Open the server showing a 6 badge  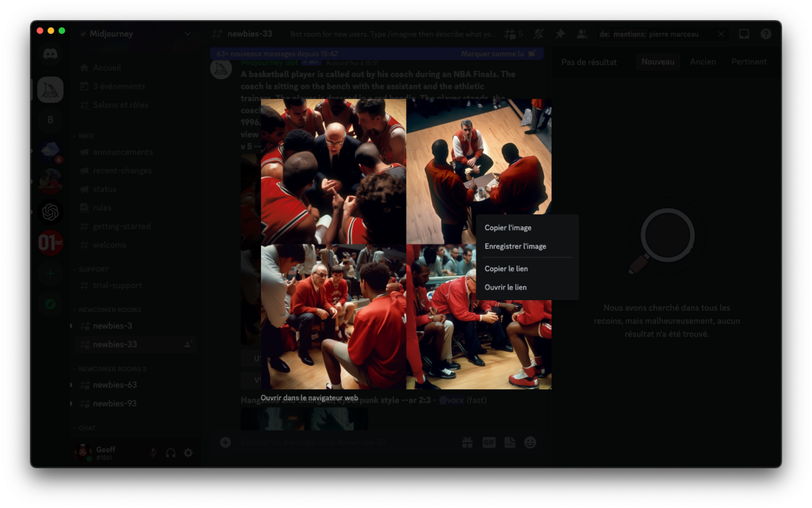coord(50,151)
